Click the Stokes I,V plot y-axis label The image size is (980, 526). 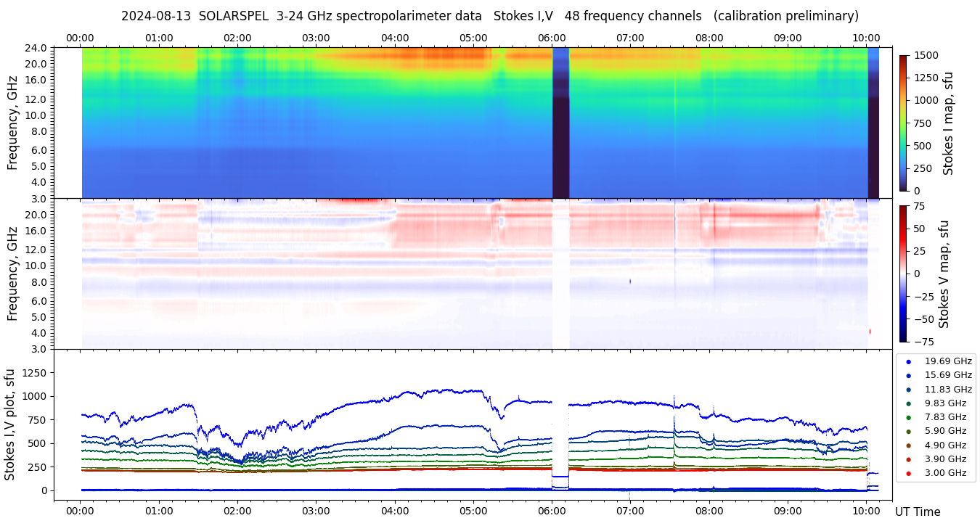click(10, 424)
